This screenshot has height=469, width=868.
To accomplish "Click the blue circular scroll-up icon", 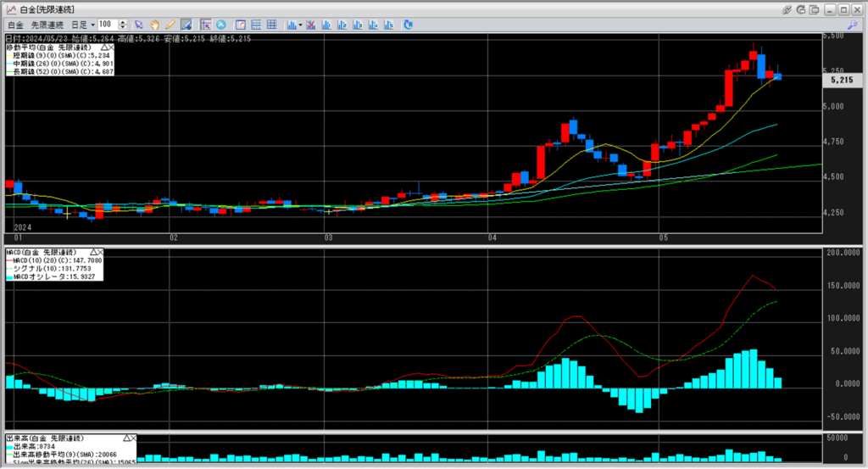I will [221, 25].
